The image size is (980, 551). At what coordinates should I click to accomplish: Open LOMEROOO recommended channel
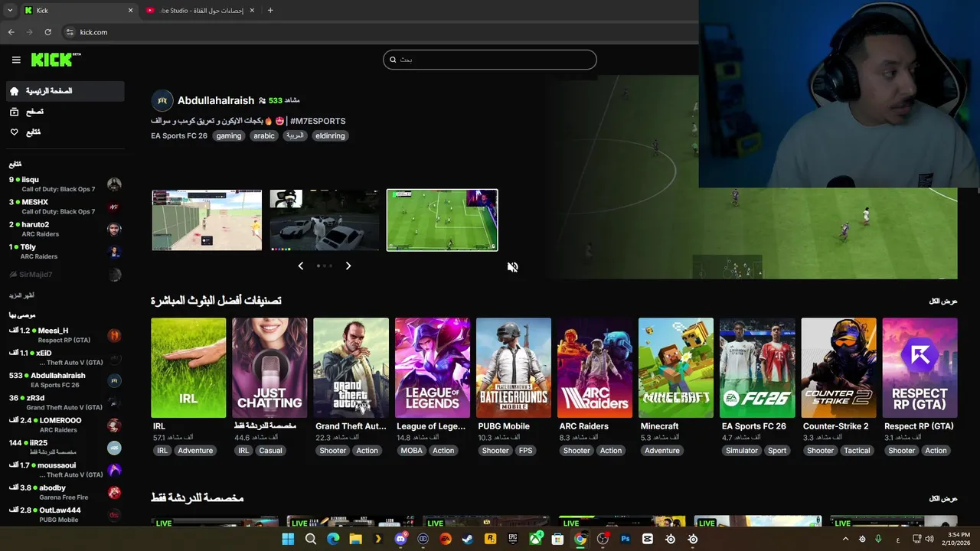pyautogui.click(x=64, y=425)
